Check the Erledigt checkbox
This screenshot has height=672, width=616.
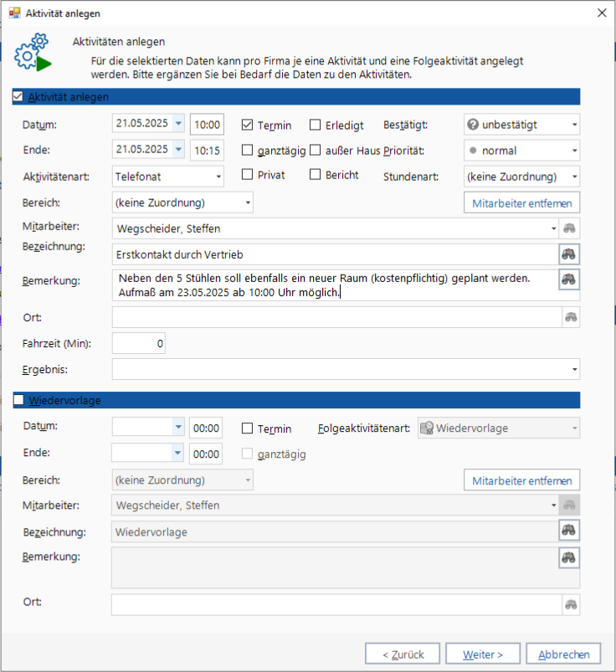(315, 125)
